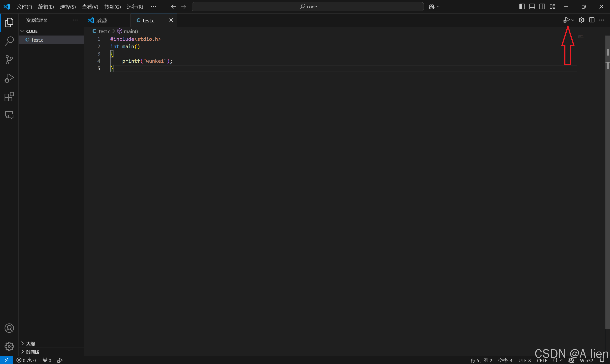This screenshot has width=610, height=364.
Task: Open the Search view in activity bar
Action: click(x=9, y=41)
